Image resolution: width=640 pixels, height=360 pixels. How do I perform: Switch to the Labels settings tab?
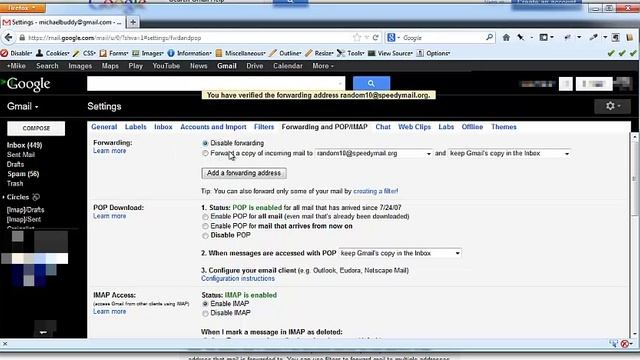tap(136, 127)
